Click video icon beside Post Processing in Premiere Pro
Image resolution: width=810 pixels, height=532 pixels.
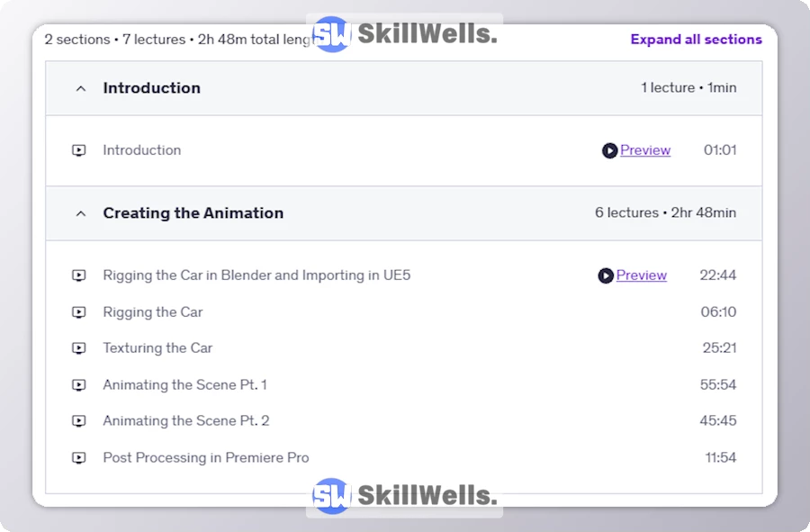coord(79,458)
